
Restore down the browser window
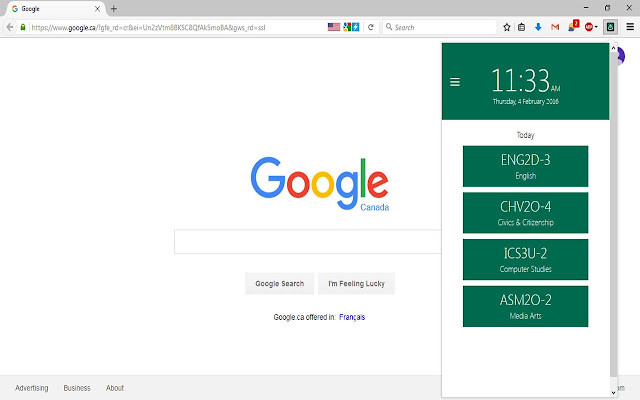coord(607,8)
